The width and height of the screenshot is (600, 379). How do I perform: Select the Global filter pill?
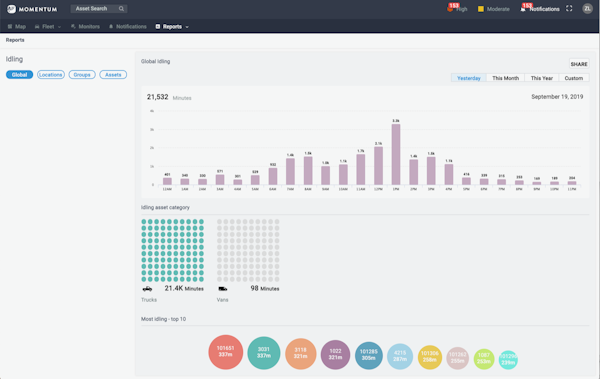coord(20,75)
